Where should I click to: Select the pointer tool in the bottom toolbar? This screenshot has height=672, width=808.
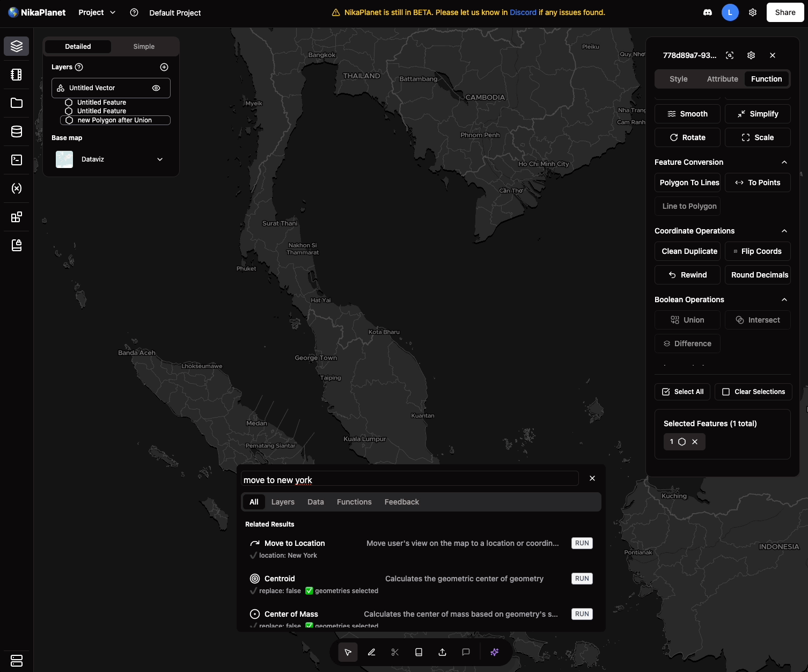[x=348, y=652]
